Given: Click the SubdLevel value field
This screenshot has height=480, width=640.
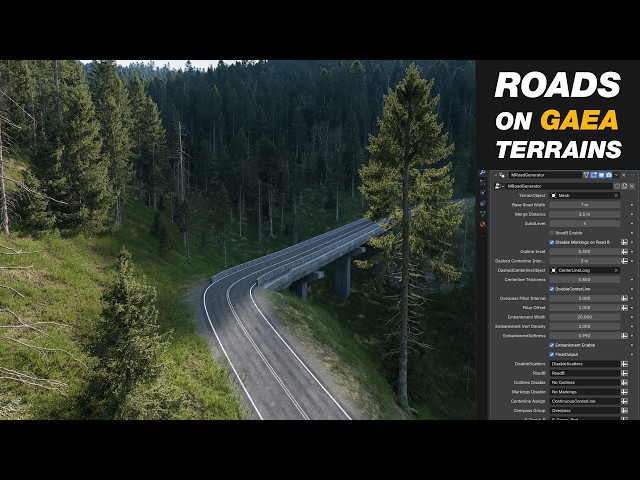Looking at the screenshot, I should [584, 223].
